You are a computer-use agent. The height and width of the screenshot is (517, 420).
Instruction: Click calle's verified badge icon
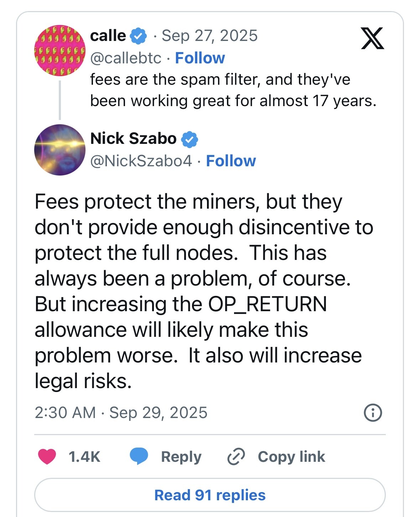139,36
